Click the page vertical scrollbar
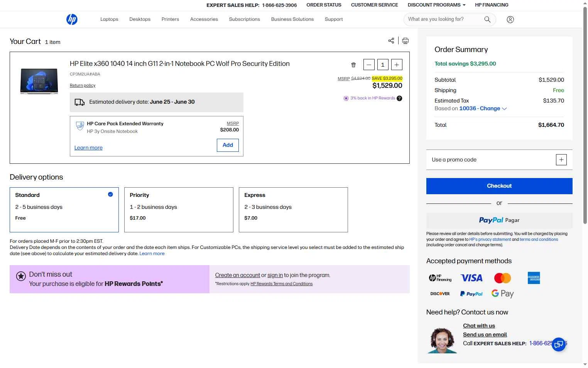Screen dimensions: 588x368 point(585,116)
